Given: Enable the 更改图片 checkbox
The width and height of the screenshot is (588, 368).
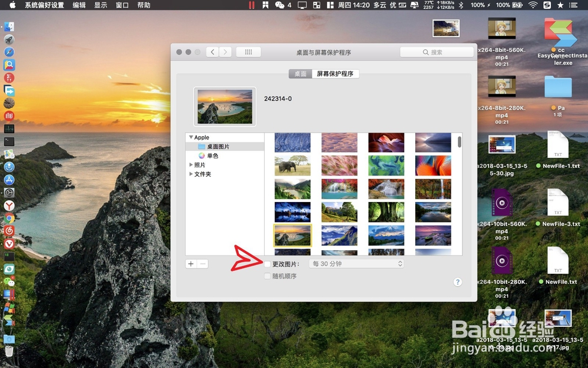Looking at the screenshot, I should point(268,263).
